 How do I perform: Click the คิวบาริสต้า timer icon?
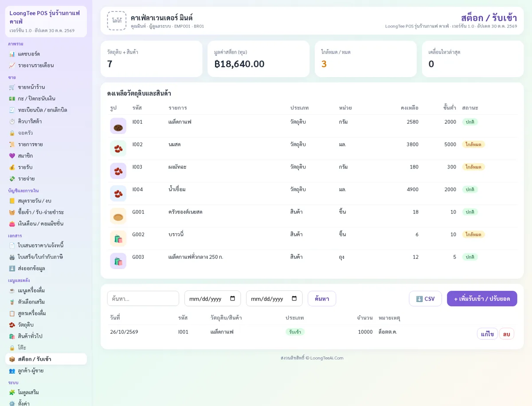12,121
